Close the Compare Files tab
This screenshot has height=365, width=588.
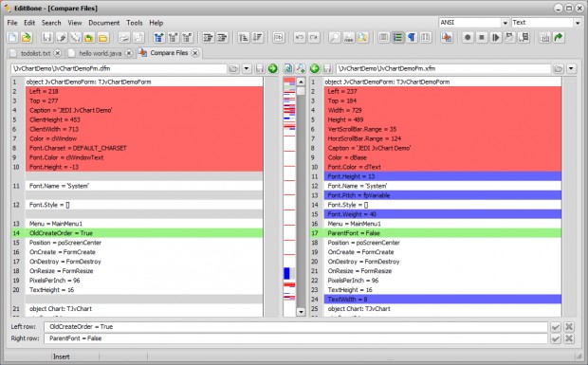tap(195, 53)
